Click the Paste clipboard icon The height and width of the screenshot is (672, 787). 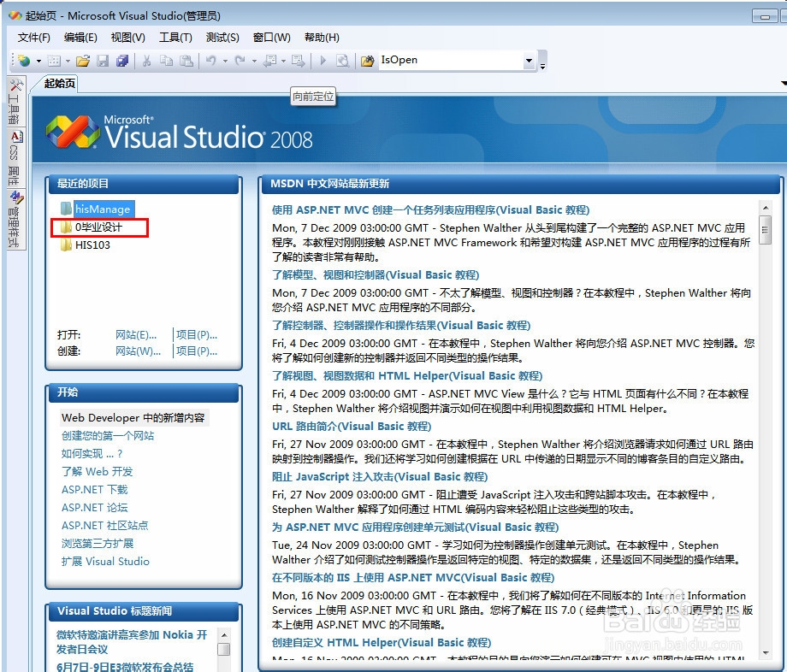click(x=186, y=61)
